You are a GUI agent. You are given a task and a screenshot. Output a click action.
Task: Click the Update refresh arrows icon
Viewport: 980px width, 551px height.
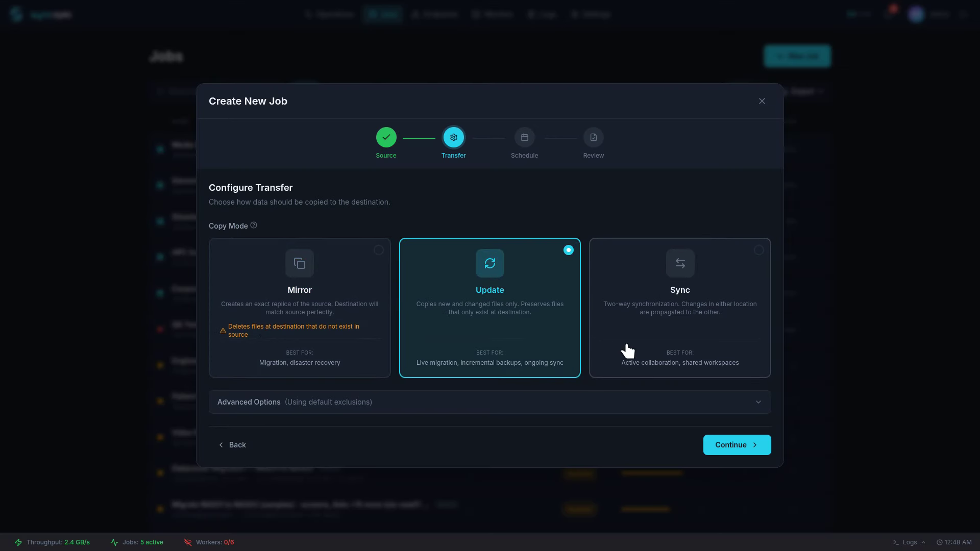[x=489, y=263]
